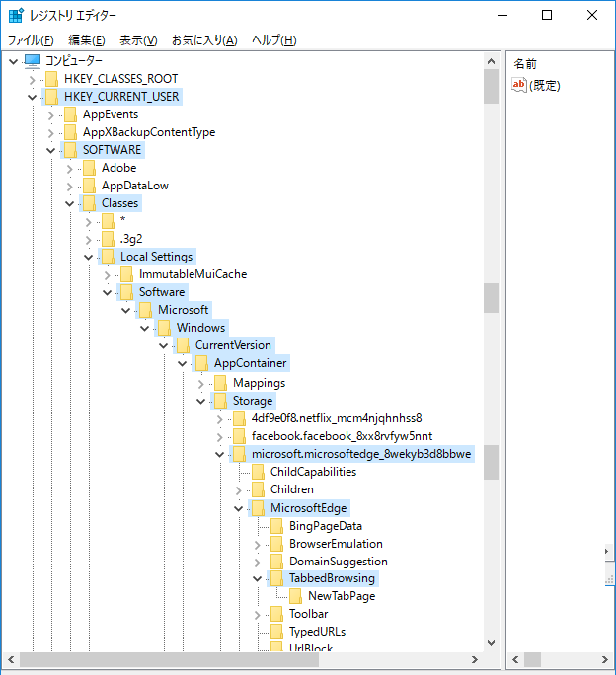Screen dimensions: 616x675
Task: Expand the netflix package key
Action: click(x=220, y=419)
